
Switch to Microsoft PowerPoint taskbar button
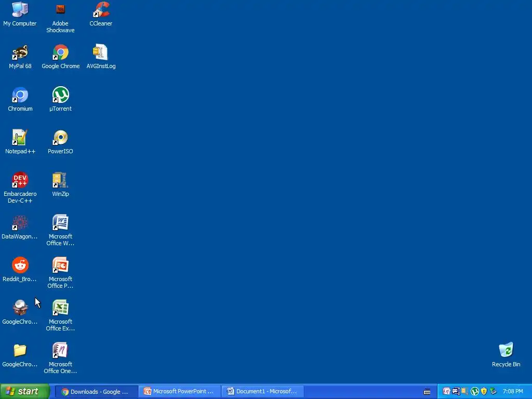coord(180,392)
